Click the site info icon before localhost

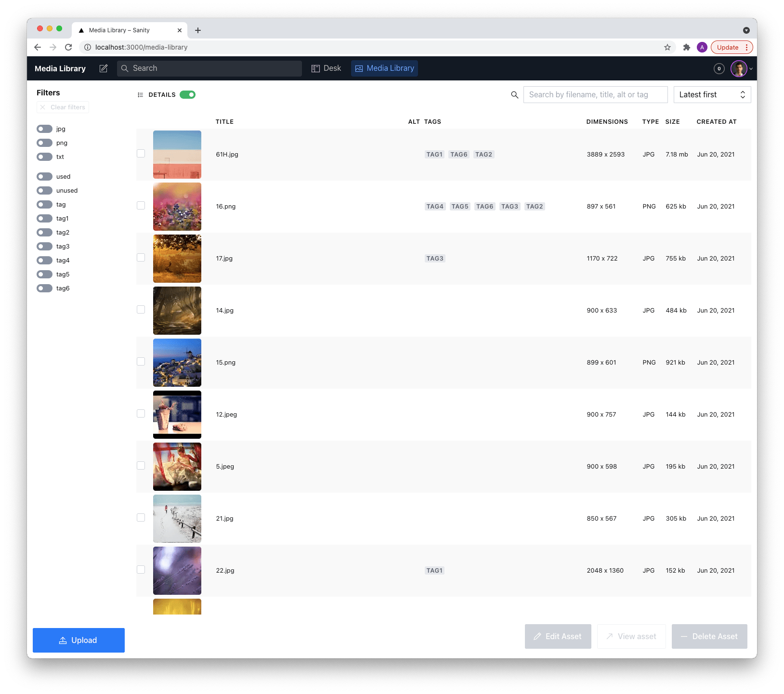(x=88, y=47)
